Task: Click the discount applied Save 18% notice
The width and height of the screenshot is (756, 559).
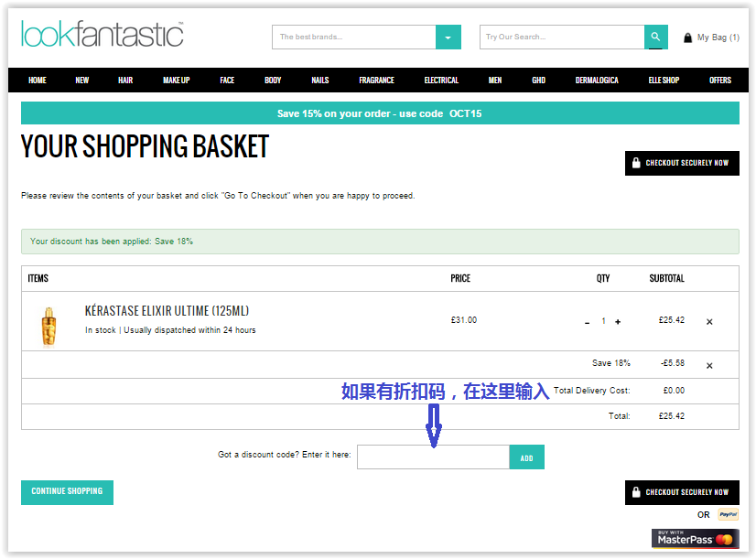Action: point(380,242)
